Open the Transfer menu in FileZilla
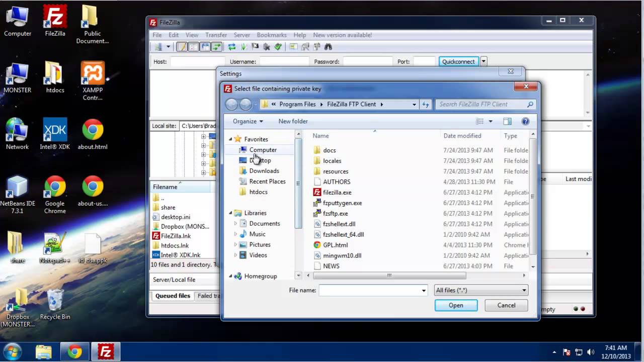 point(216,35)
